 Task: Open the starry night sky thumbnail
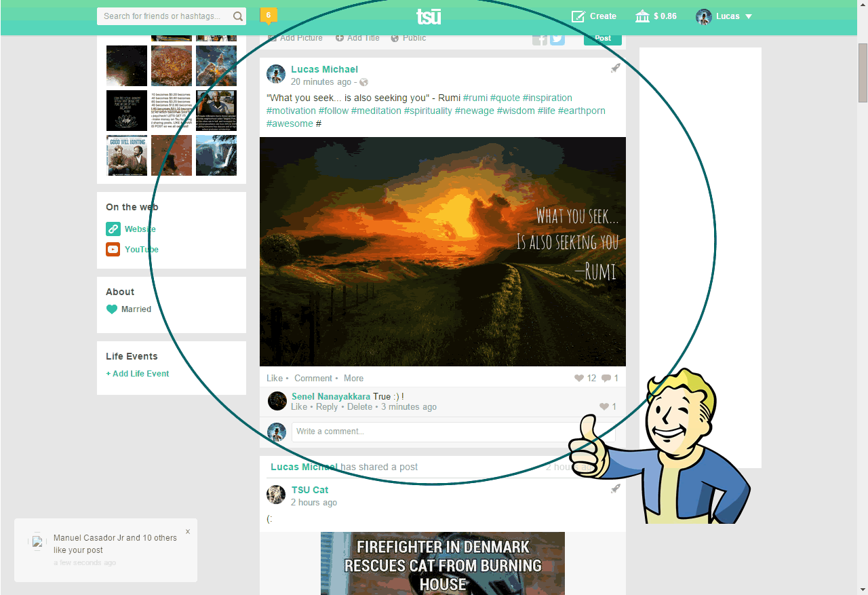(127, 66)
